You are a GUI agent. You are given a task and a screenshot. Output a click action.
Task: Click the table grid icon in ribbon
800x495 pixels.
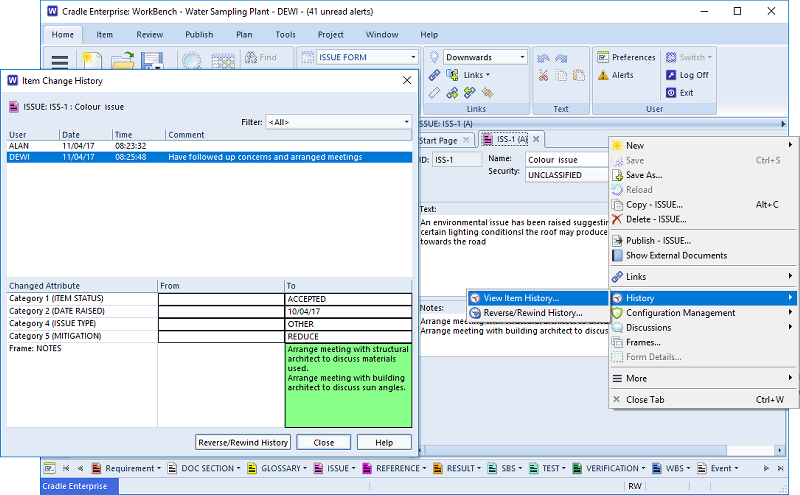(223, 61)
